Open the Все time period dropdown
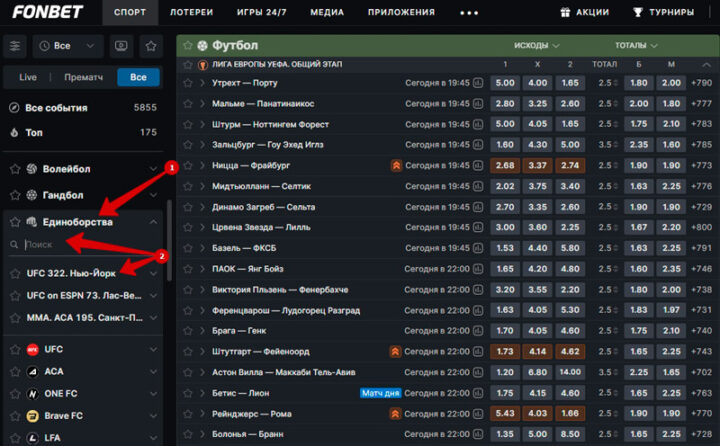Image resolution: width=720 pixels, height=446 pixels. [x=68, y=46]
